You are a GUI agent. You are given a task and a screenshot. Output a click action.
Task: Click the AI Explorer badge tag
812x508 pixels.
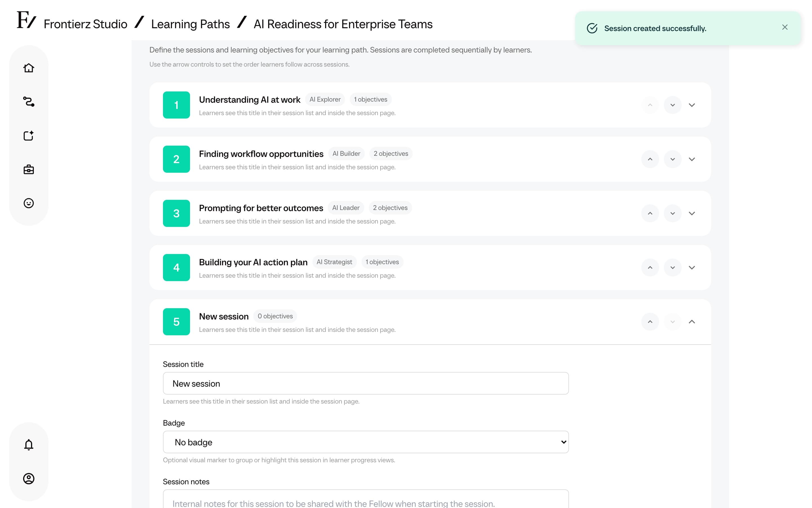325,99
